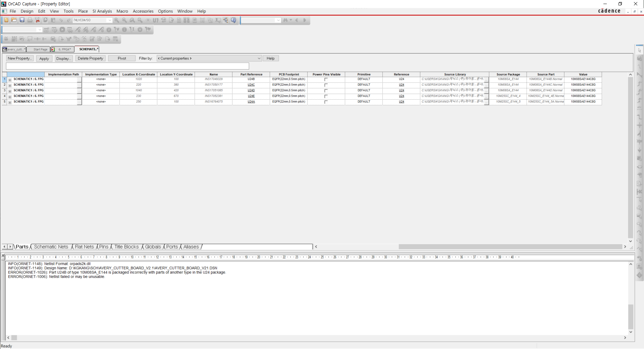644x349 pixels.
Task: Click the PSpice Run play icon
Action: click(62, 30)
